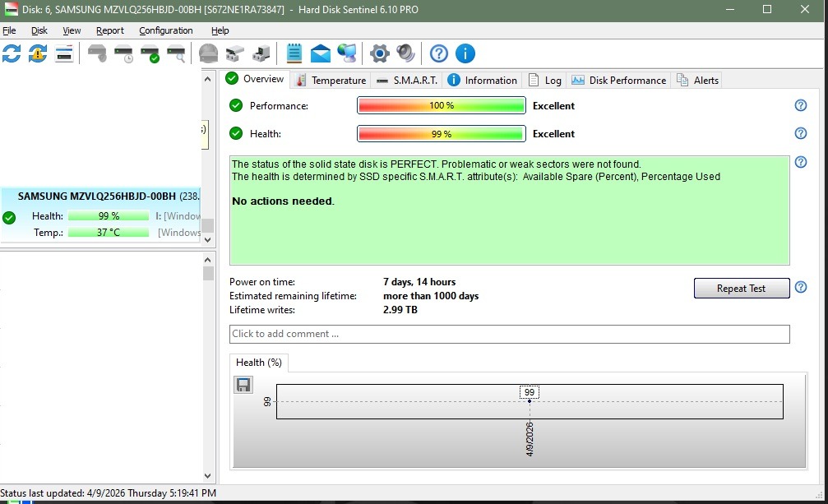Click the Health 99 % bar
Screen dimensions: 828x504
click(x=442, y=133)
